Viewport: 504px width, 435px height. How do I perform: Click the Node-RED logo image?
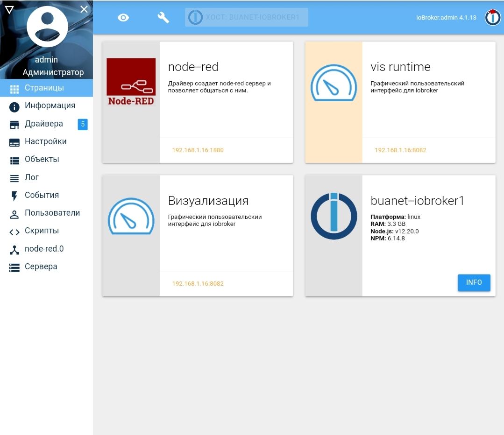tap(131, 82)
